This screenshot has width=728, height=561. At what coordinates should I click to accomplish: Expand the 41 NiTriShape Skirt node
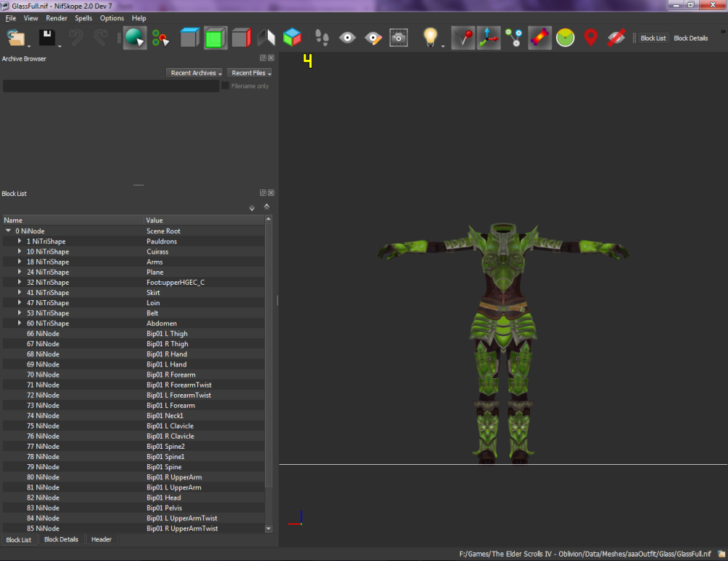19,292
